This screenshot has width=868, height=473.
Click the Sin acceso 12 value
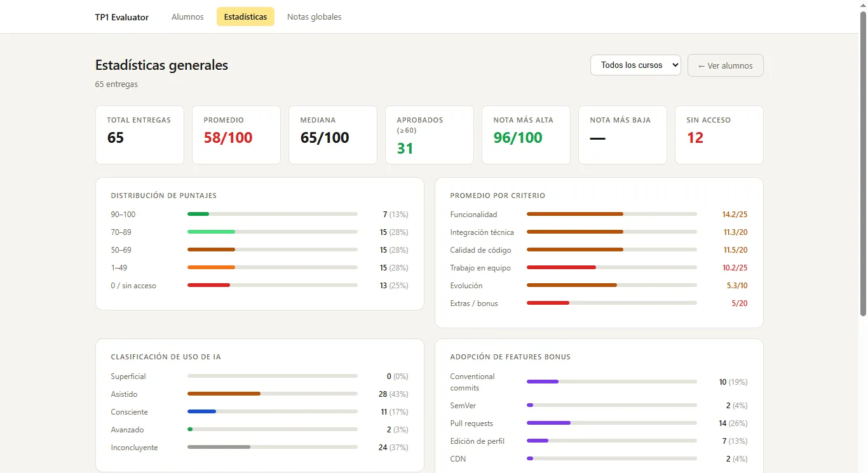click(695, 138)
